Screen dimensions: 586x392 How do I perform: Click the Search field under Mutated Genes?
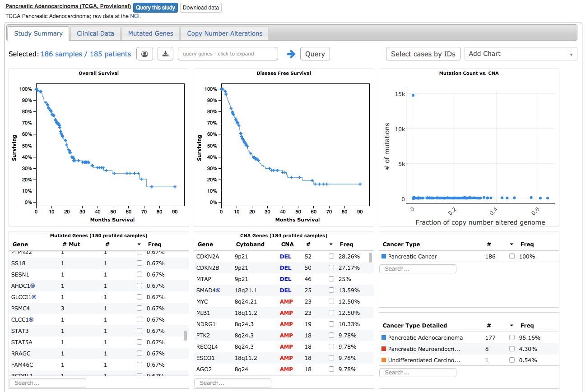coord(47,383)
